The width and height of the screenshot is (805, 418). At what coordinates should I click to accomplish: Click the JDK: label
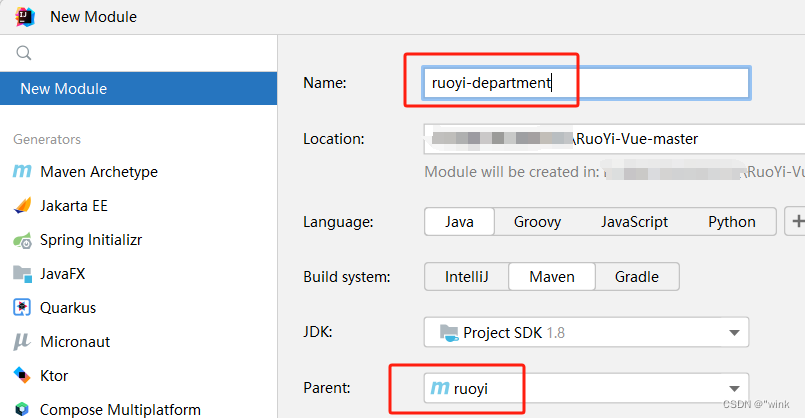click(318, 332)
